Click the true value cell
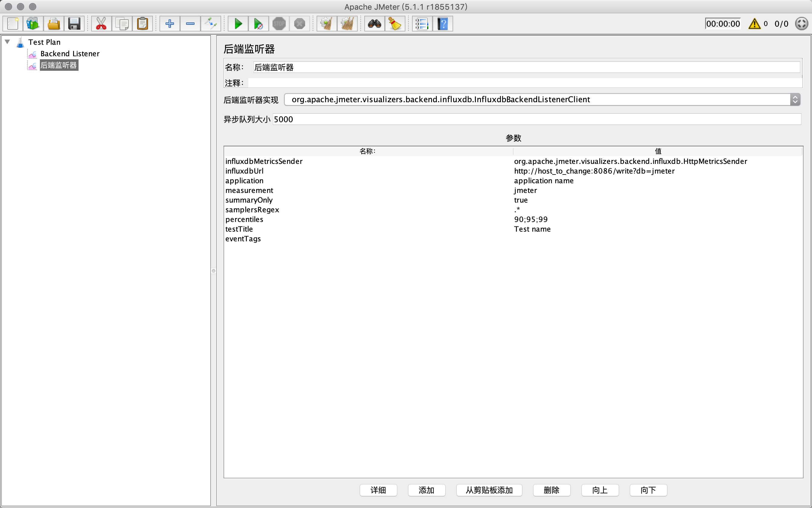The image size is (812, 508). (x=658, y=200)
